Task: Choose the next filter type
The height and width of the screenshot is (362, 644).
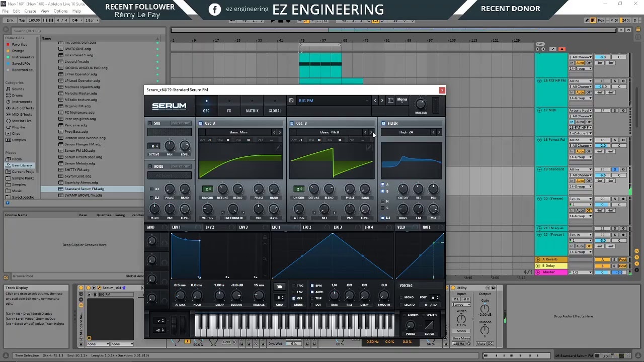Action: tap(439, 132)
